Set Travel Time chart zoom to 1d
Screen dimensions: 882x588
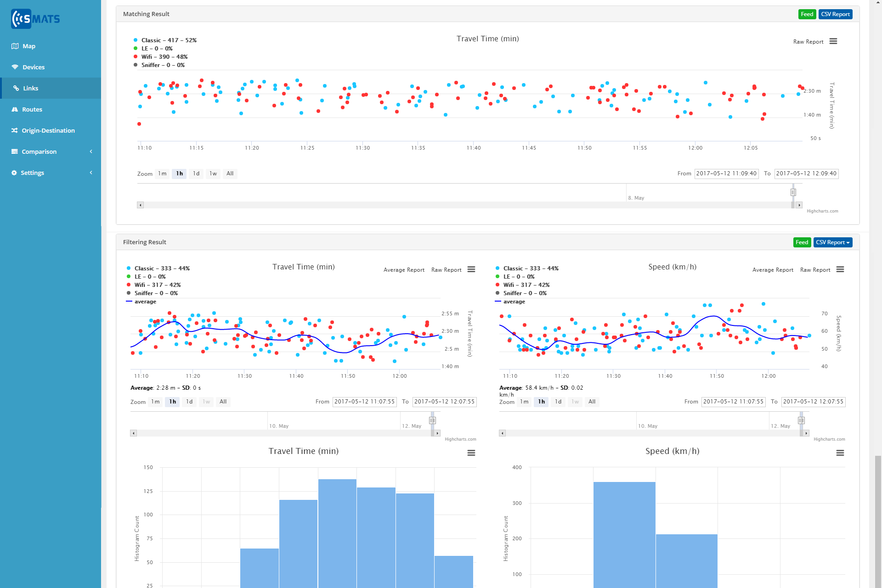pos(189,402)
